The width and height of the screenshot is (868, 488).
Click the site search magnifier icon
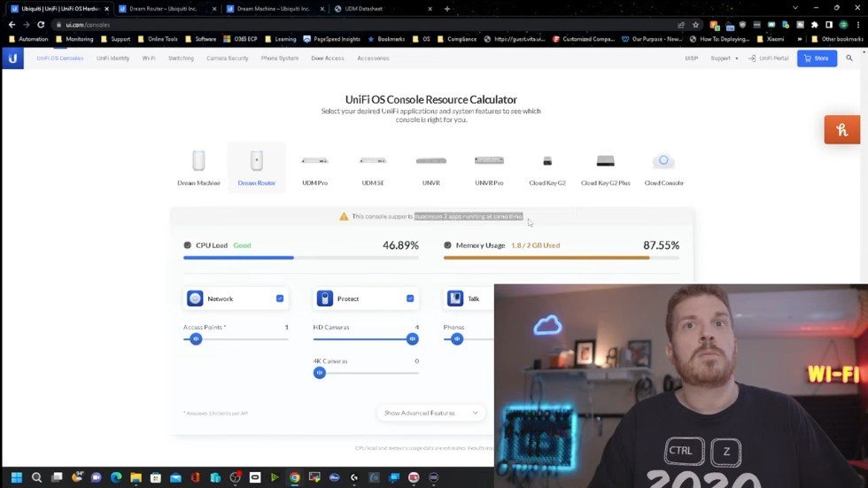(849, 58)
